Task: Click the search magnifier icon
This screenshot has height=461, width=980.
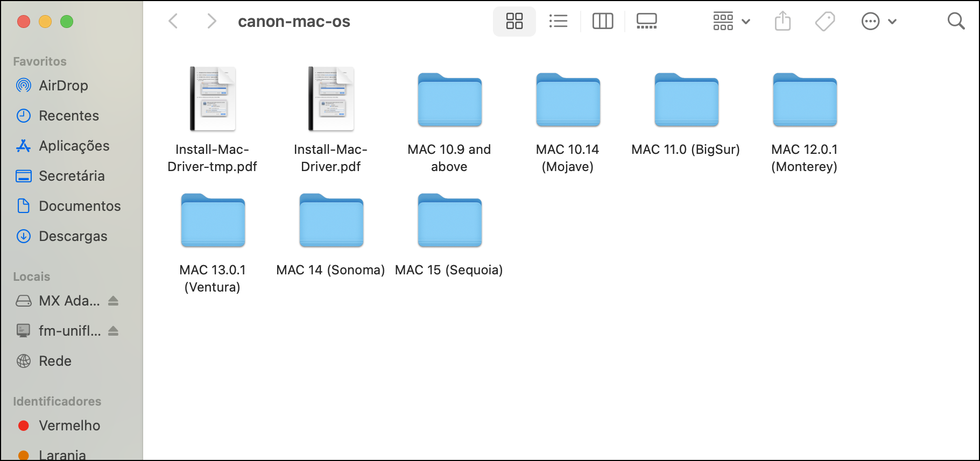Action: click(956, 22)
